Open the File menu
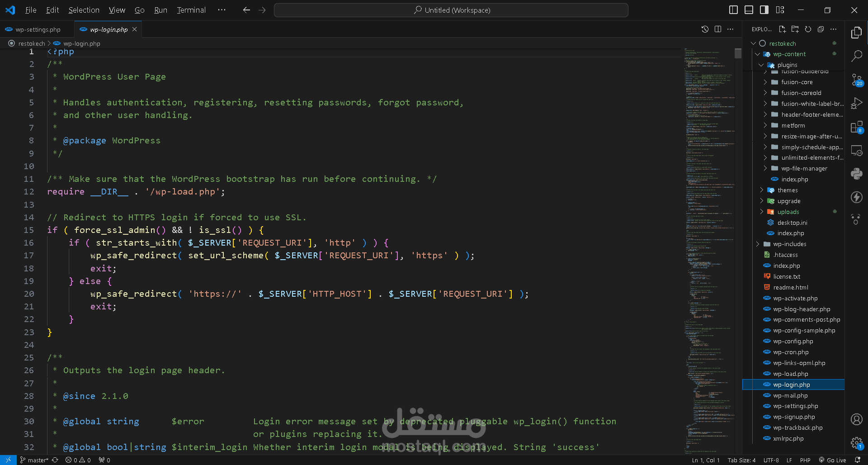The image size is (868, 465). pos(31,10)
